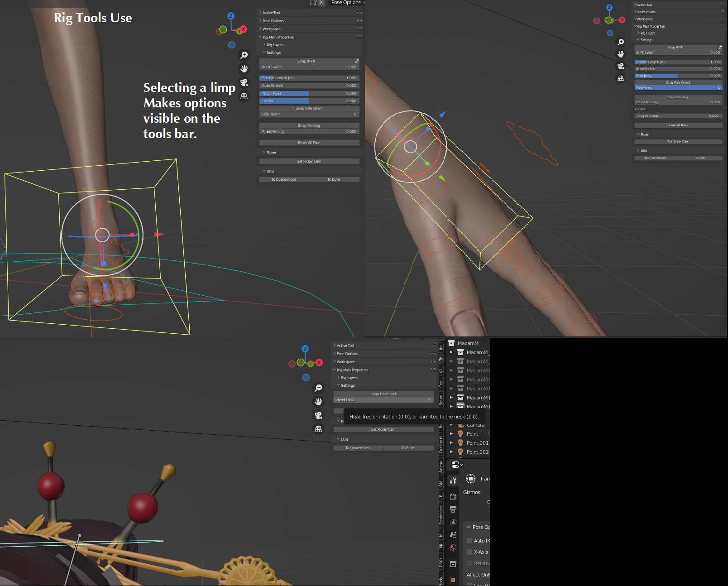
Task: Switch to the Screencast sidebar tab
Action: pos(441,515)
